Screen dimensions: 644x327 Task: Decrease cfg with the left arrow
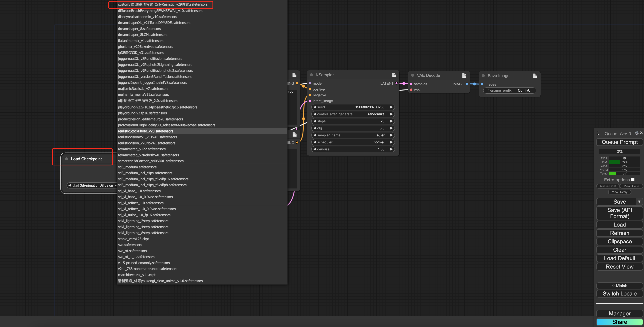click(x=315, y=128)
